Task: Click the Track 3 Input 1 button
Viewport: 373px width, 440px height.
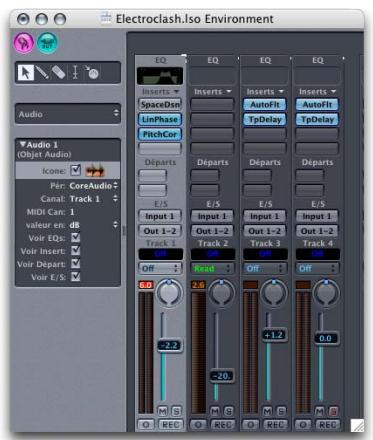Action: pos(265,216)
